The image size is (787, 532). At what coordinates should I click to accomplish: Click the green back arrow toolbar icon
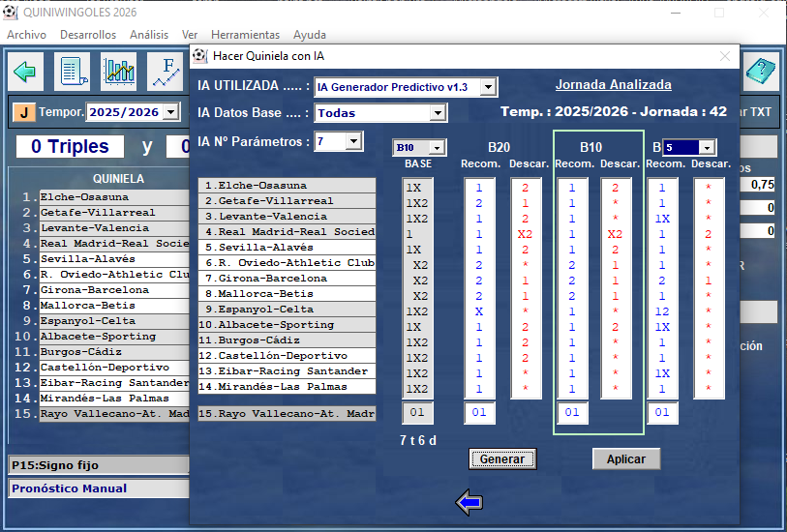click(x=25, y=72)
